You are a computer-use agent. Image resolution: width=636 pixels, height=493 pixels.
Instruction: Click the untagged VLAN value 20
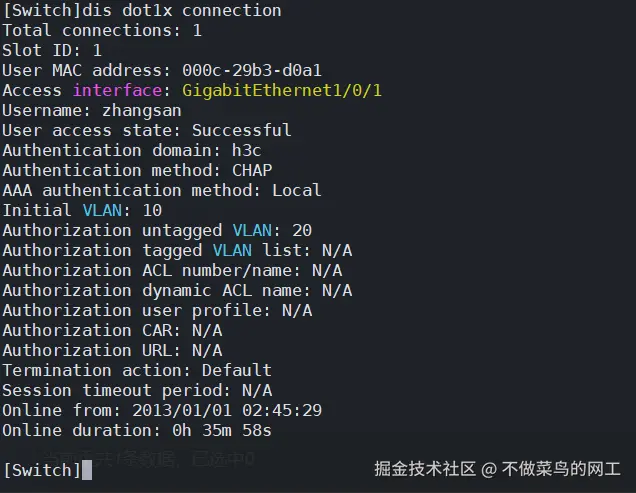pyautogui.click(x=302, y=230)
